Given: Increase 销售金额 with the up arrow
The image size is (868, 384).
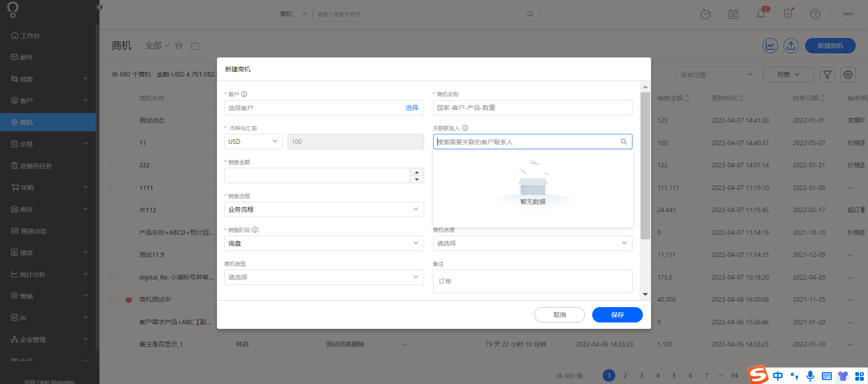Looking at the screenshot, I should click(x=417, y=172).
